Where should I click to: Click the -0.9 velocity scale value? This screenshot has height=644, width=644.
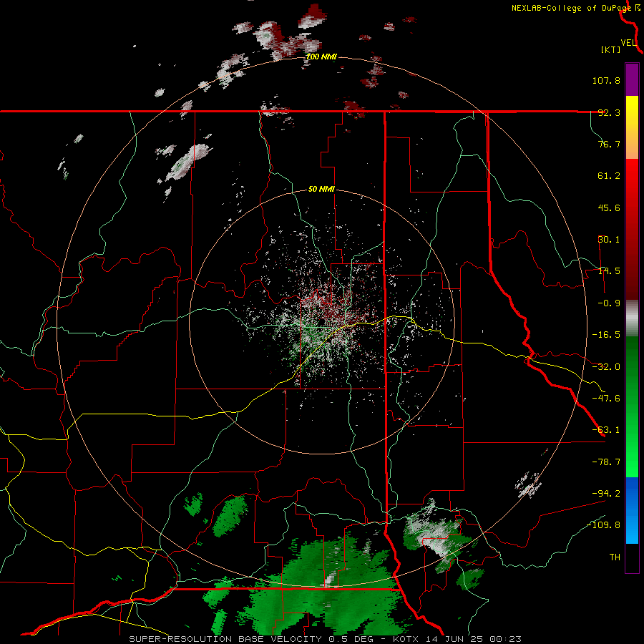[606, 303]
